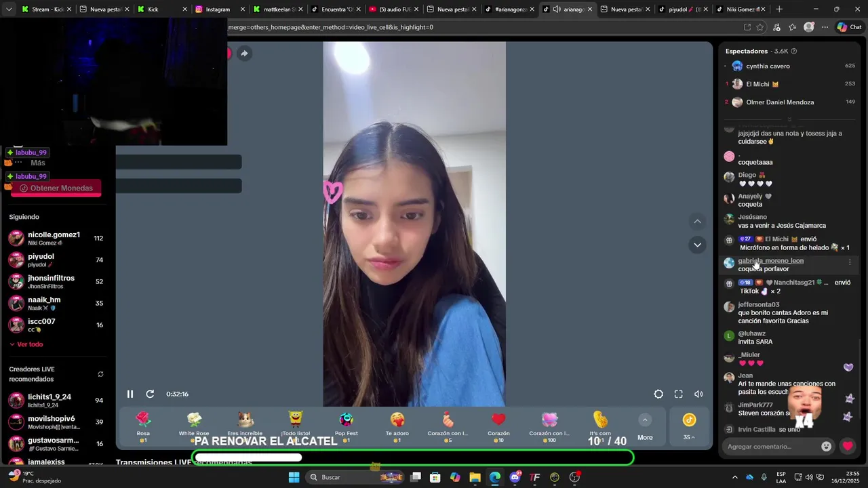
Task: Open stream settings gear icon
Action: click(658, 394)
